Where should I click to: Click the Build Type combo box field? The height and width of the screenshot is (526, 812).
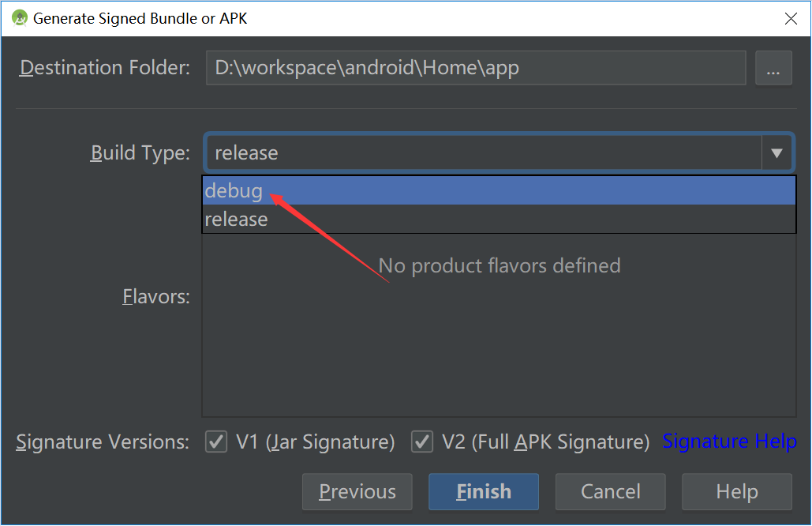pyautogui.click(x=483, y=152)
